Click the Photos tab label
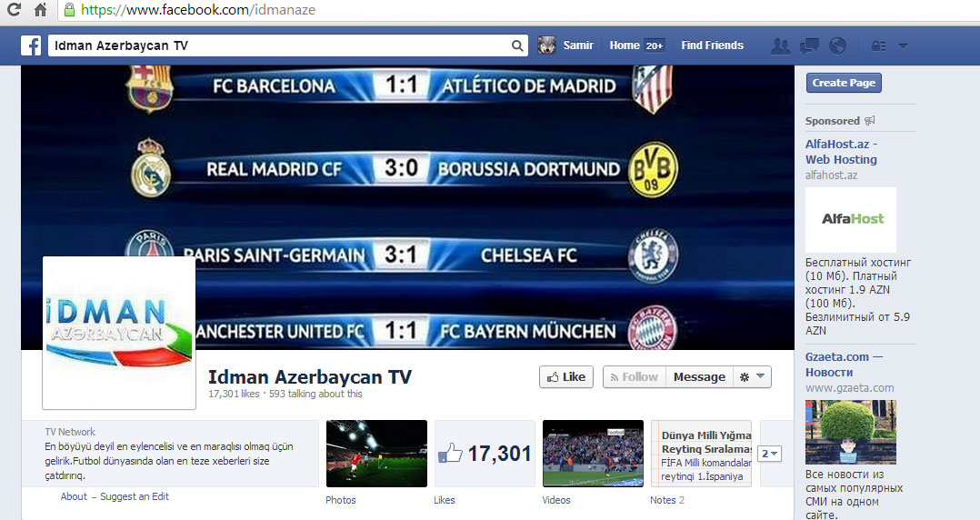980x520 pixels. 341,500
